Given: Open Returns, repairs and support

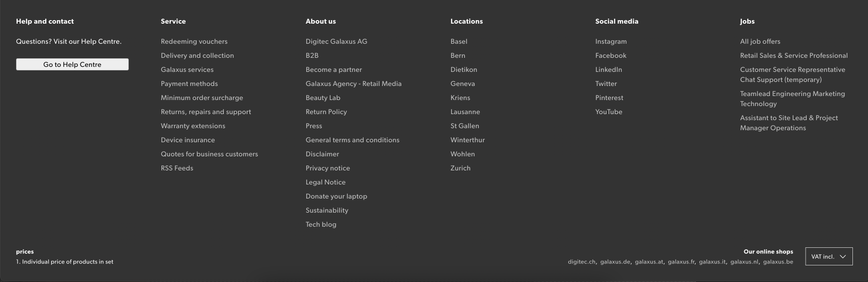Looking at the screenshot, I should point(206,112).
